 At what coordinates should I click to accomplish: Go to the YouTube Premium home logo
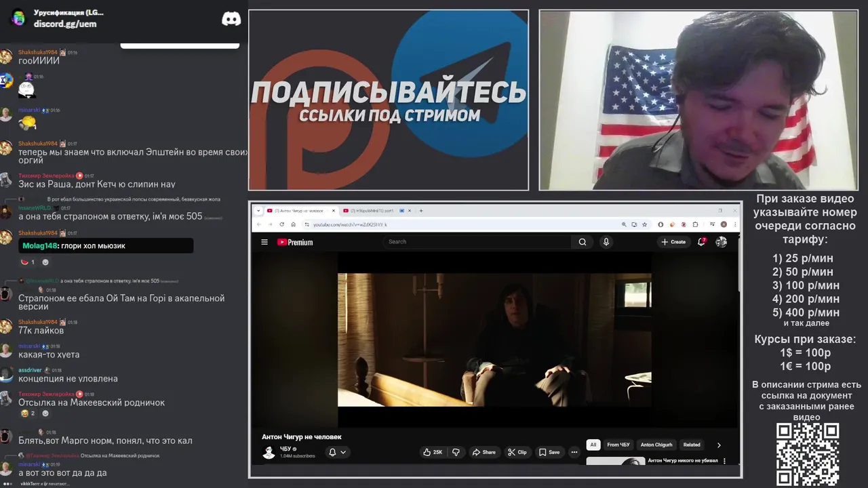[295, 242]
